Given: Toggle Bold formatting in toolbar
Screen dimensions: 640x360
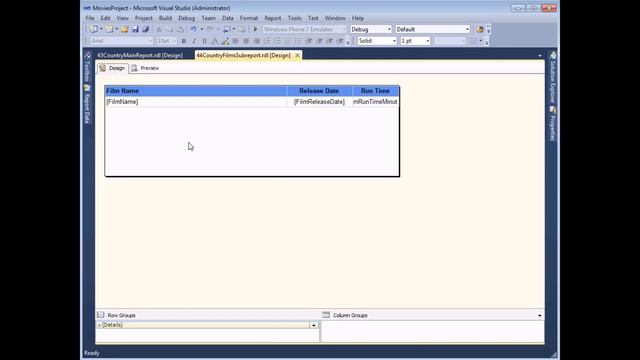Looking at the screenshot, I should 184,41.
